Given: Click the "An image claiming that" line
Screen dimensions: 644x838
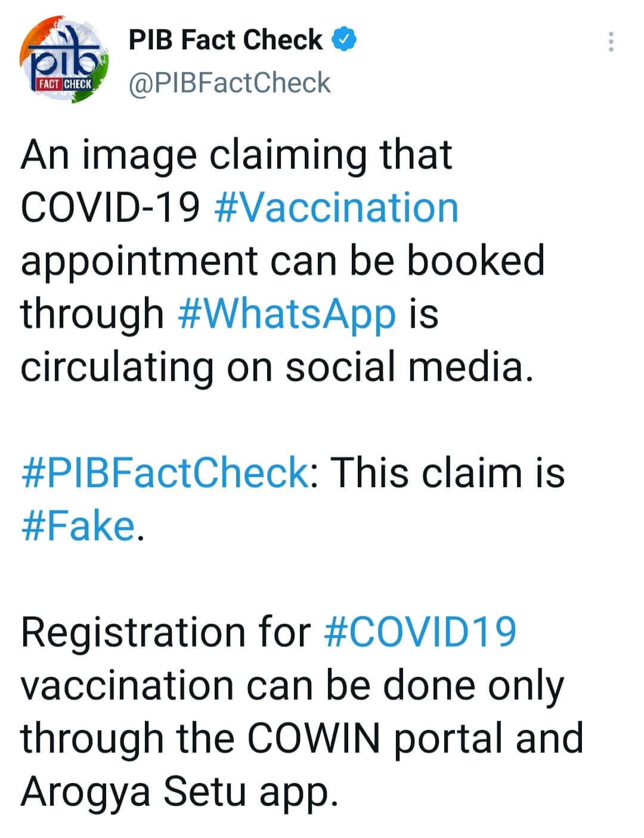Looking at the screenshot, I should coord(237,155).
